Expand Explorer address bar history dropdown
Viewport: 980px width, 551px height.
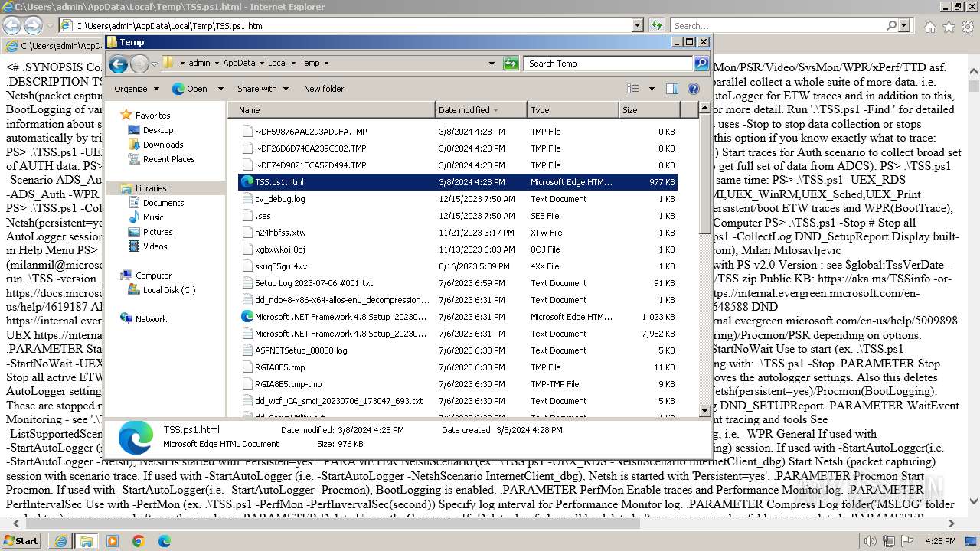tap(492, 64)
